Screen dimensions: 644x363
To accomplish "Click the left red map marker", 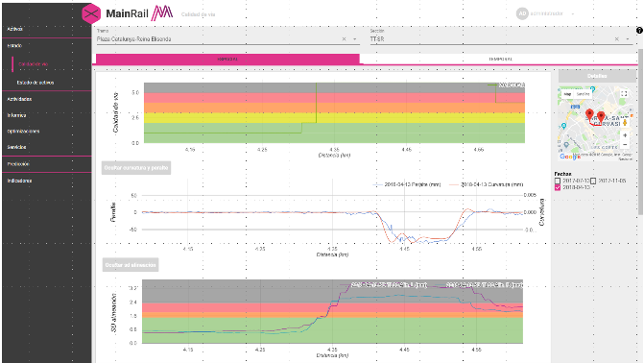I will (x=589, y=114).
